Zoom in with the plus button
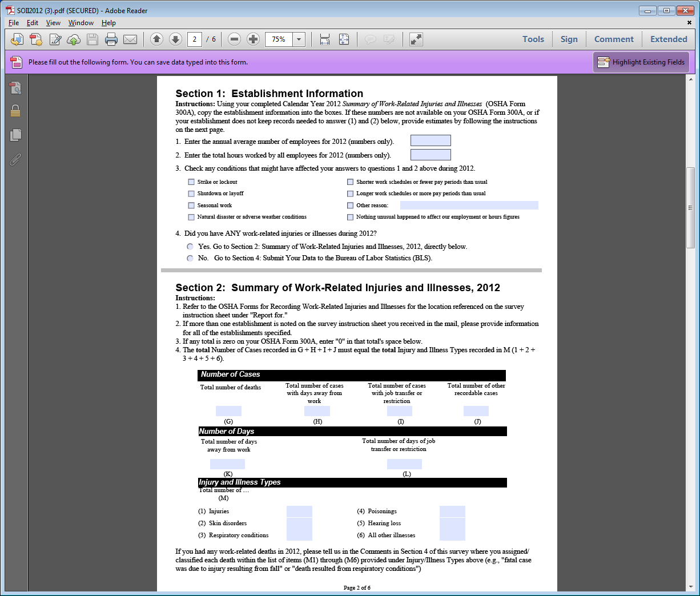 click(x=254, y=39)
